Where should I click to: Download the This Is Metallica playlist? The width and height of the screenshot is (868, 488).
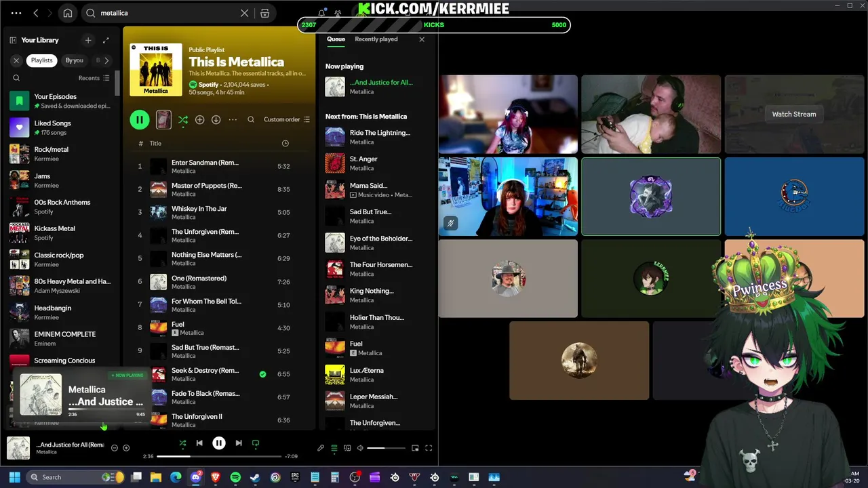click(216, 120)
